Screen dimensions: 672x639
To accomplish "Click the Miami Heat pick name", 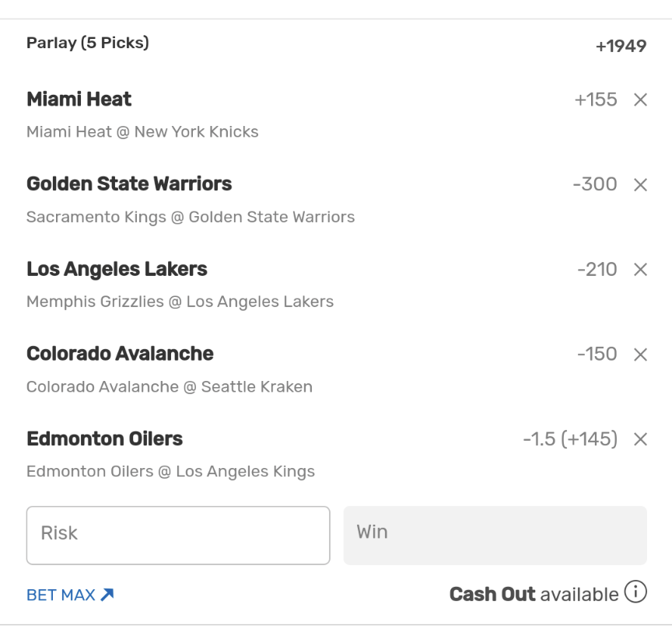I will [79, 100].
